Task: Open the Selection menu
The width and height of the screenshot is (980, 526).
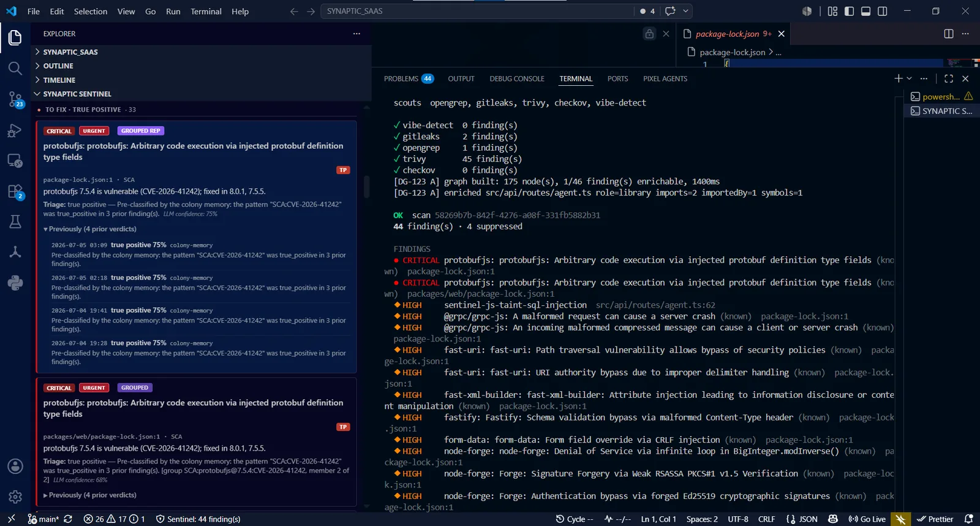Action: coord(91,11)
